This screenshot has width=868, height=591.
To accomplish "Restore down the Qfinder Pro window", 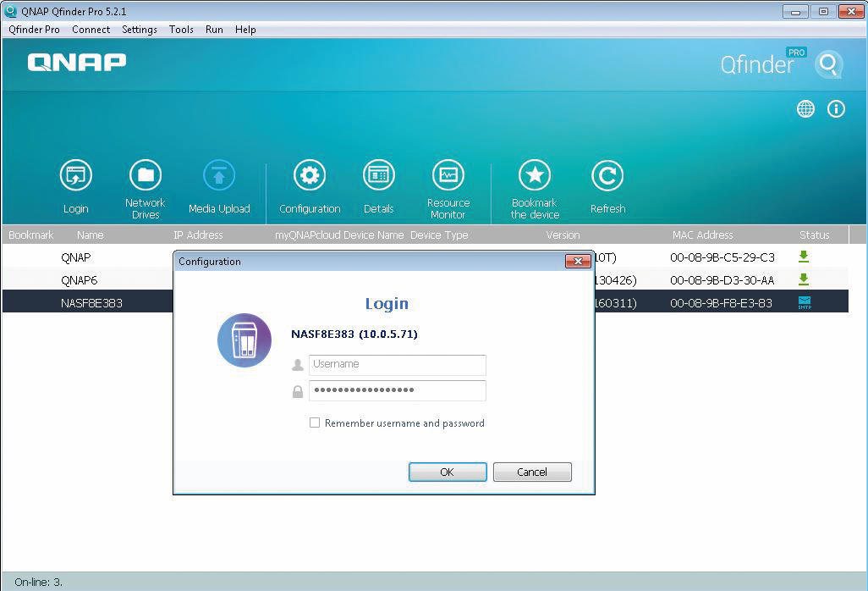I will pyautogui.click(x=823, y=11).
